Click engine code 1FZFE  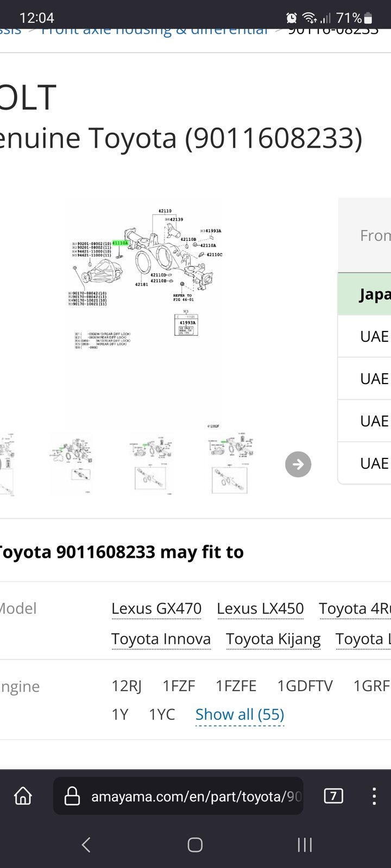coord(236,686)
